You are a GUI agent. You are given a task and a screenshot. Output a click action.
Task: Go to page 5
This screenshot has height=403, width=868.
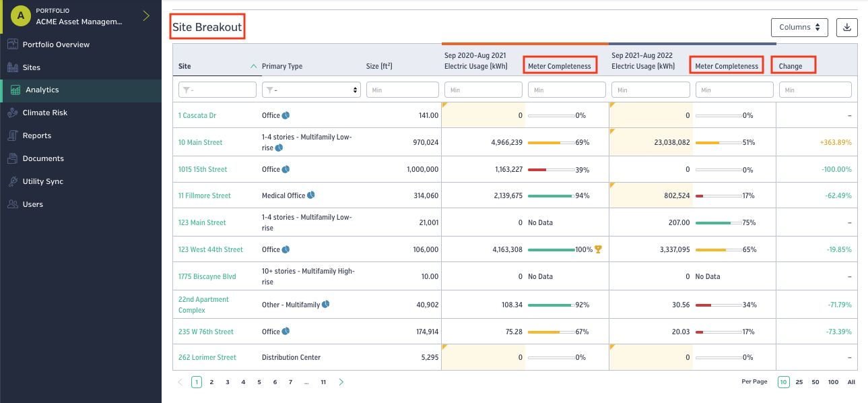point(259,382)
